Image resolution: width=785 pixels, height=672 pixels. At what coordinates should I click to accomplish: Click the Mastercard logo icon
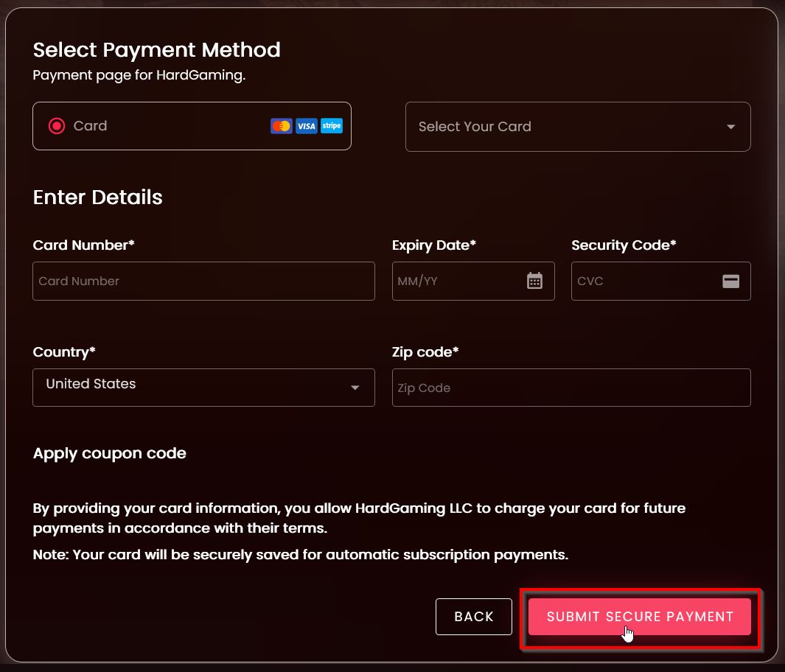[281, 126]
